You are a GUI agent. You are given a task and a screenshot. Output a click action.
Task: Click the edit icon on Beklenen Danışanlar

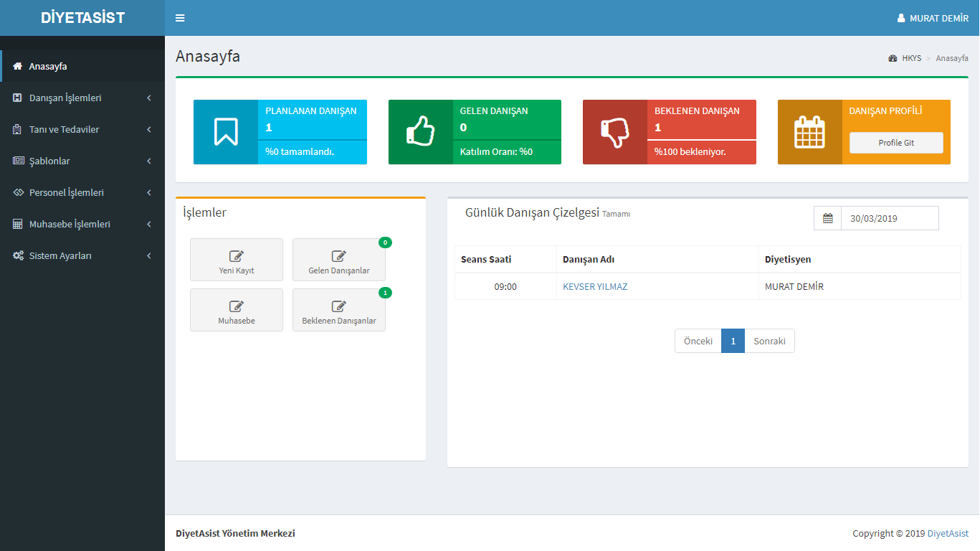click(339, 306)
